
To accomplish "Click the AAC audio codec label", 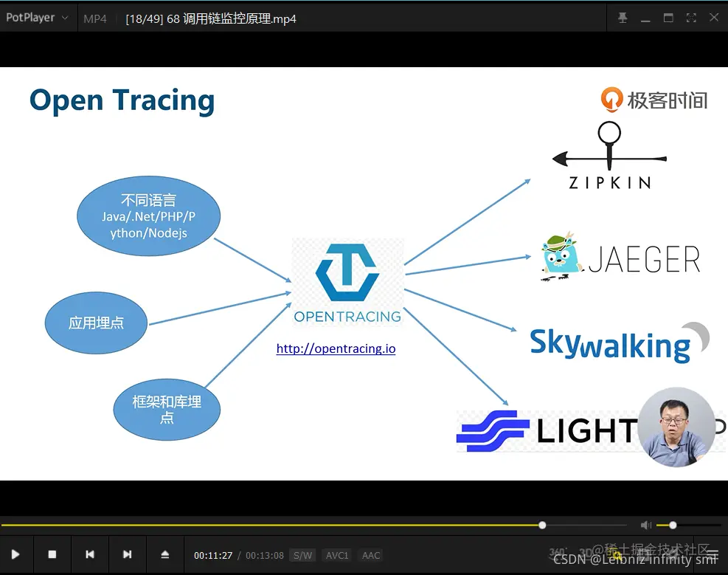I will 371,556.
